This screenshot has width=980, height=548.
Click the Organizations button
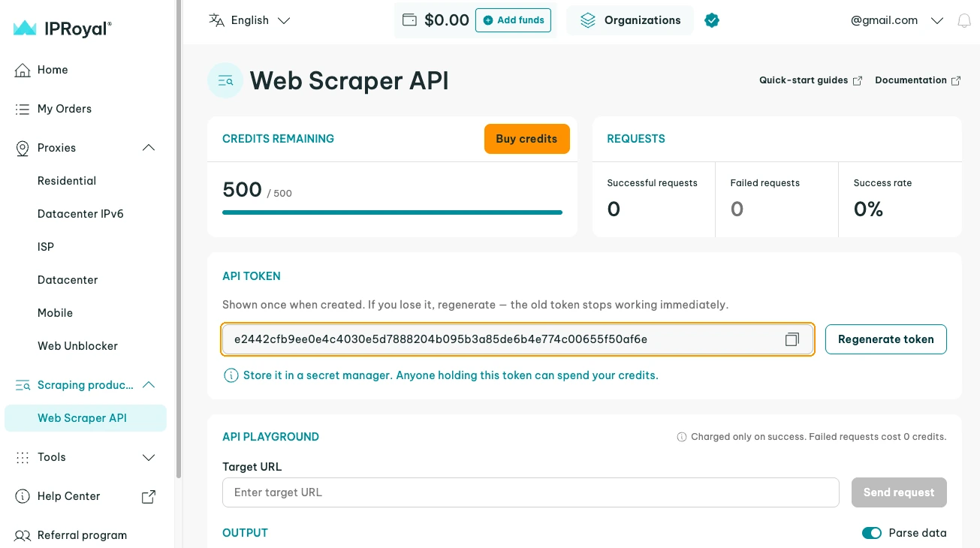630,20
